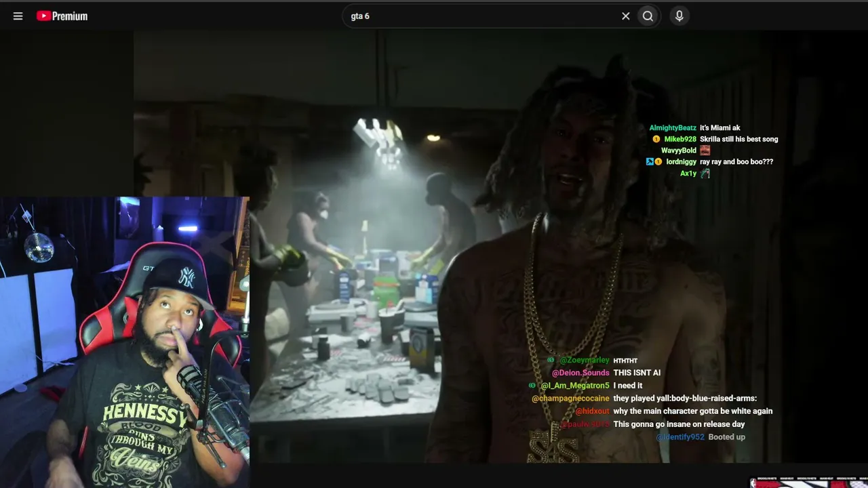Viewport: 868px width, 488px height.
Task: Click the streamer's webcam overlay
Action: point(125,342)
